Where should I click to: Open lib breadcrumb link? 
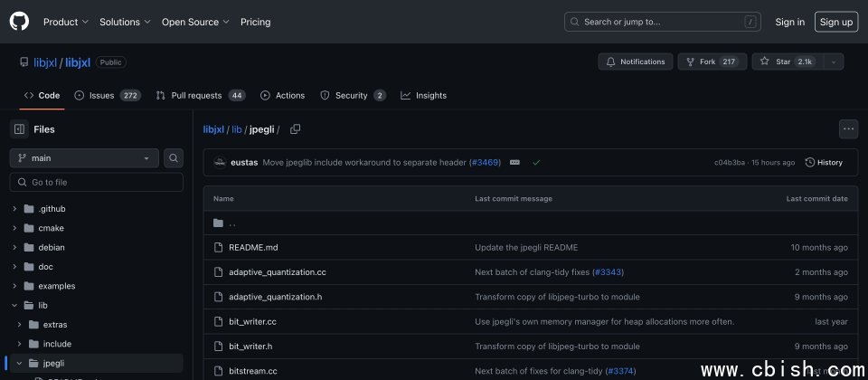coord(237,129)
